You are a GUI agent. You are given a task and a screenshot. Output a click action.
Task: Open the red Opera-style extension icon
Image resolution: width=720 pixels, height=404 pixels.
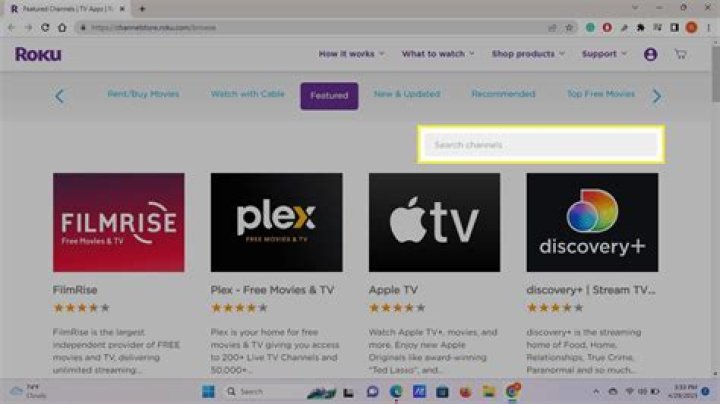click(607, 28)
